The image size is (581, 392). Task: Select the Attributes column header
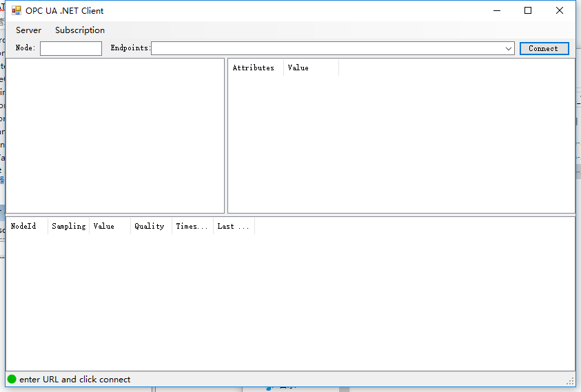click(x=256, y=68)
